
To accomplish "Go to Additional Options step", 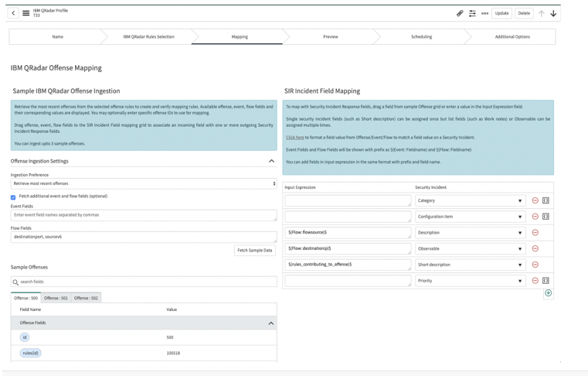I will pos(512,37).
